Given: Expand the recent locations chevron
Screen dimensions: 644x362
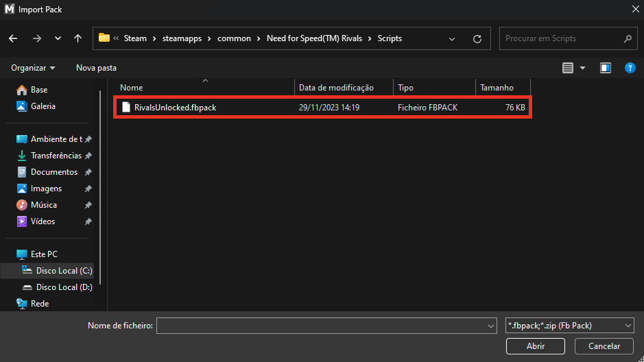Looking at the screenshot, I should [58, 39].
